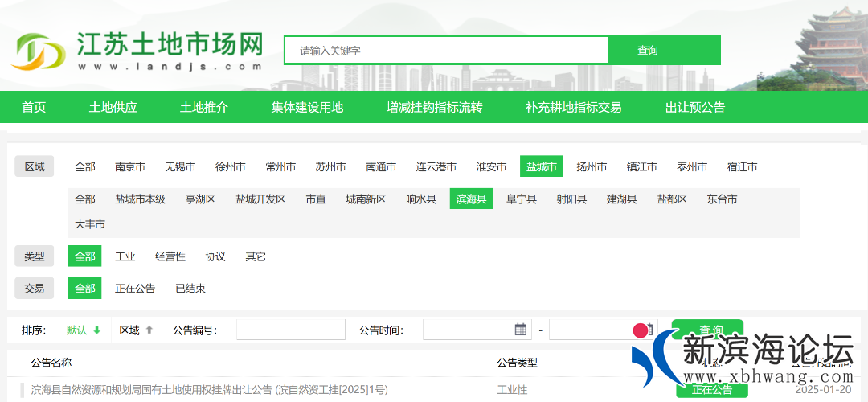Sort by default using the green down arrow
This screenshot has width=868, height=402.
pyautogui.click(x=96, y=330)
